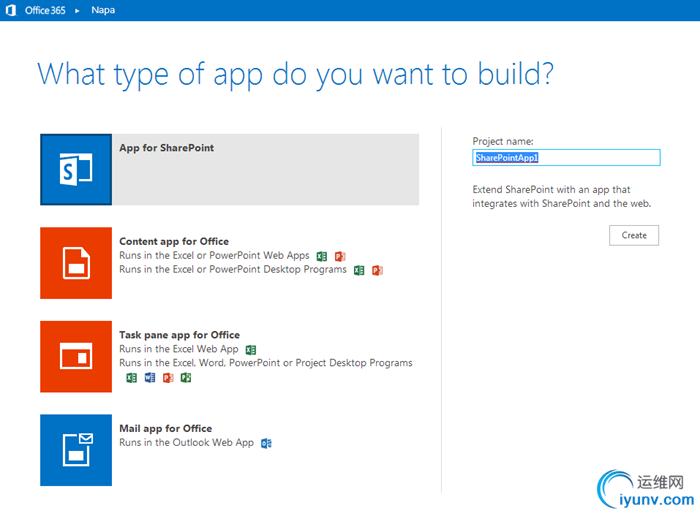700x516 pixels.
Task: Click the Office 365 logo icon
Action: 11,10
